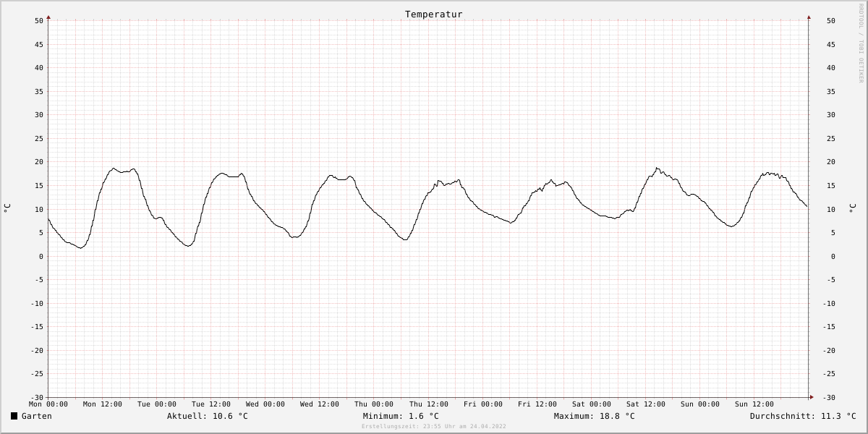The height and width of the screenshot is (434, 868).
Task: Click the Thu 12:00 axis label
Action: pos(429,404)
